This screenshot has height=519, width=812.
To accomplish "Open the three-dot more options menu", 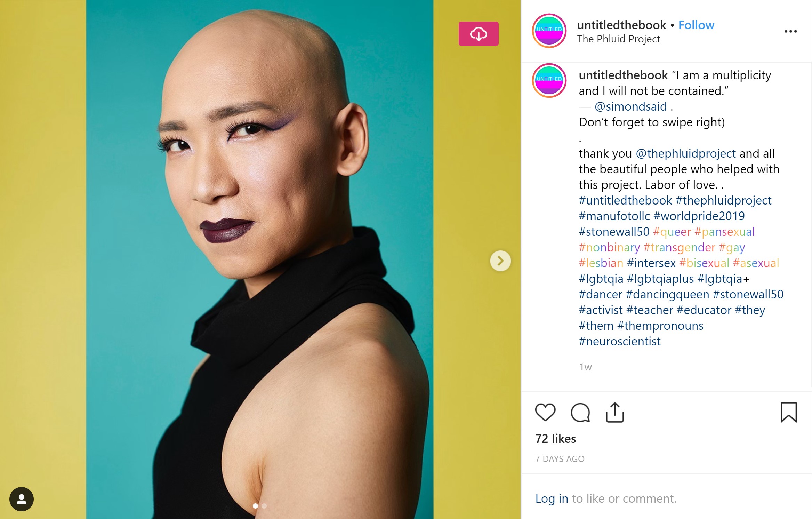I will (x=790, y=31).
